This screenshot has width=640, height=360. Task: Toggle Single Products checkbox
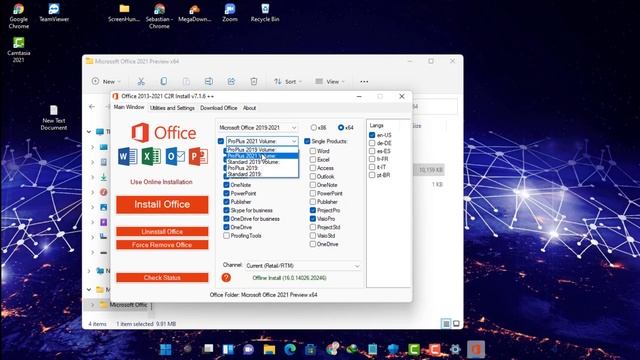pyautogui.click(x=307, y=141)
